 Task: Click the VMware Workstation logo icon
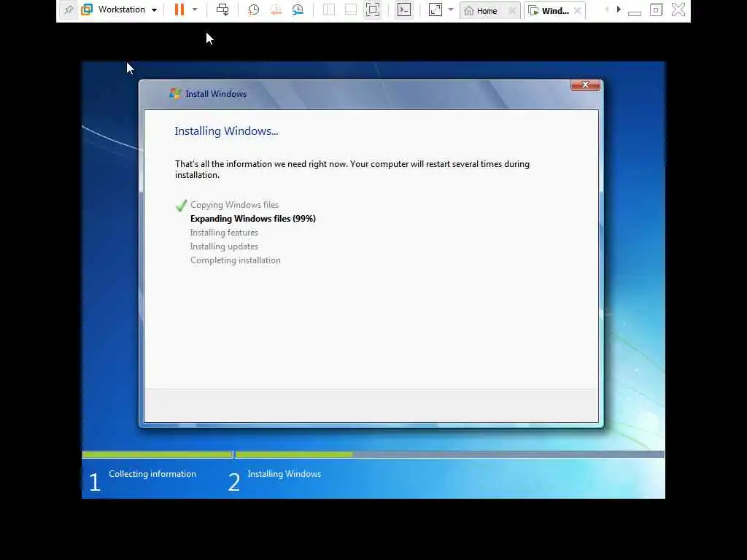click(87, 9)
